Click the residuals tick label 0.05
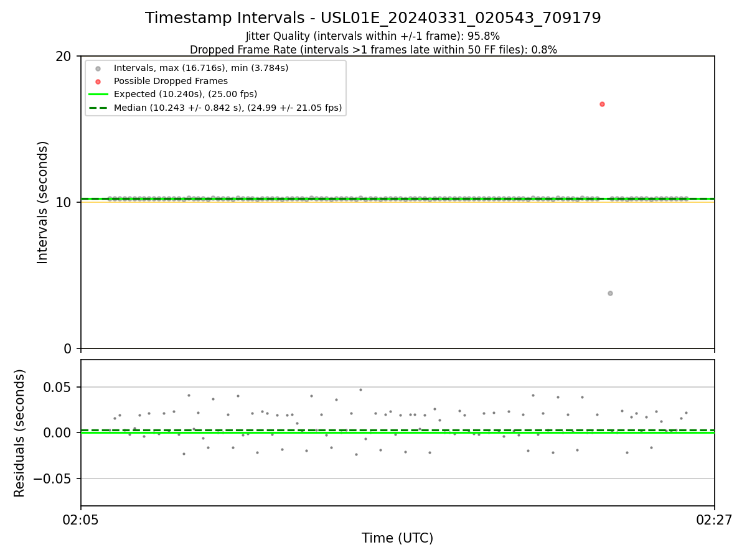This screenshot has width=747, height=560. point(57,387)
